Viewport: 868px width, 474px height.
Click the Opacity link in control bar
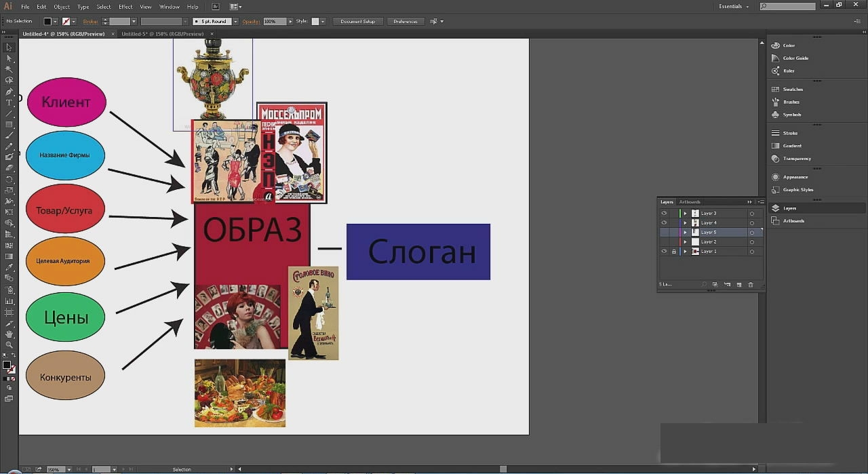coord(251,22)
